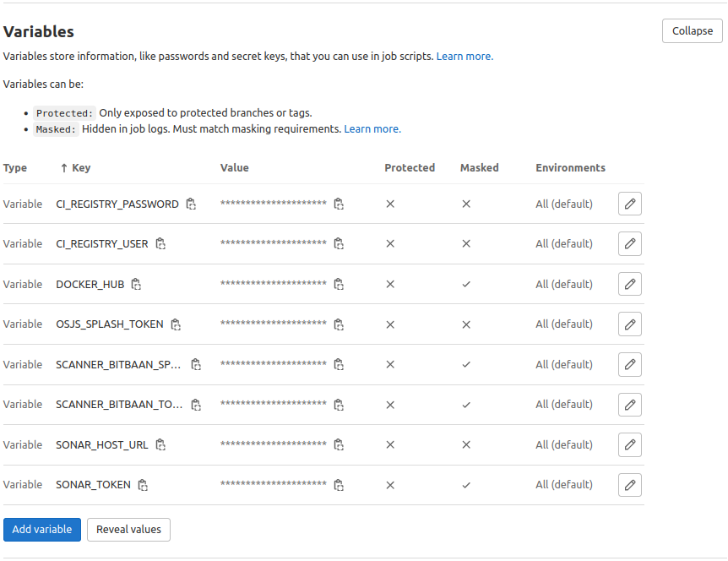The height and width of the screenshot is (561, 728).
Task: Open the Learn more link about variables
Action: click(x=465, y=57)
